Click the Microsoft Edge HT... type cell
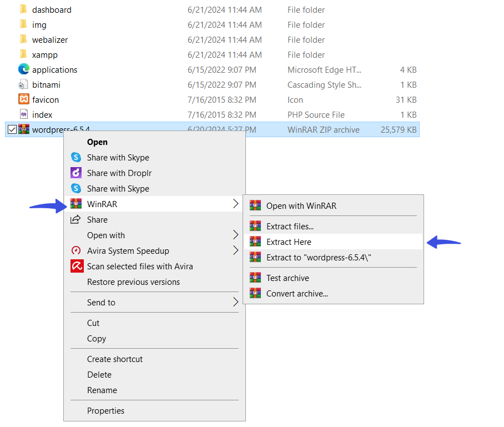This screenshot has height=427, width=504. click(324, 70)
